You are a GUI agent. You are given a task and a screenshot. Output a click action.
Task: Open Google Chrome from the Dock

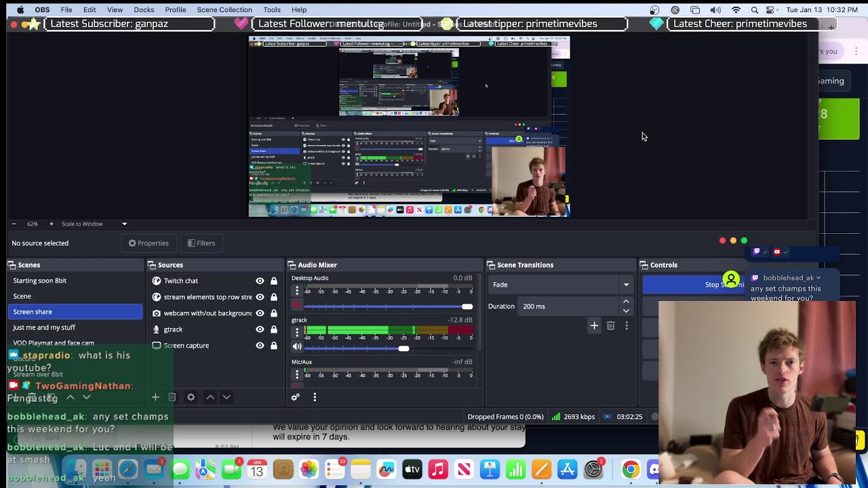pyautogui.click(x=631, y=469)
